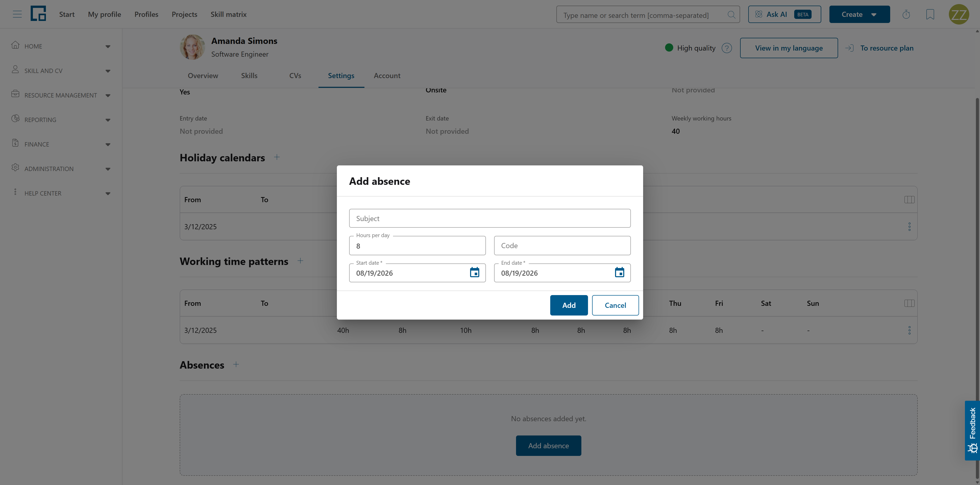This screenshot has width=980, height=485.
Task: Open the Start date calendar picker
Action: [474, 272]
